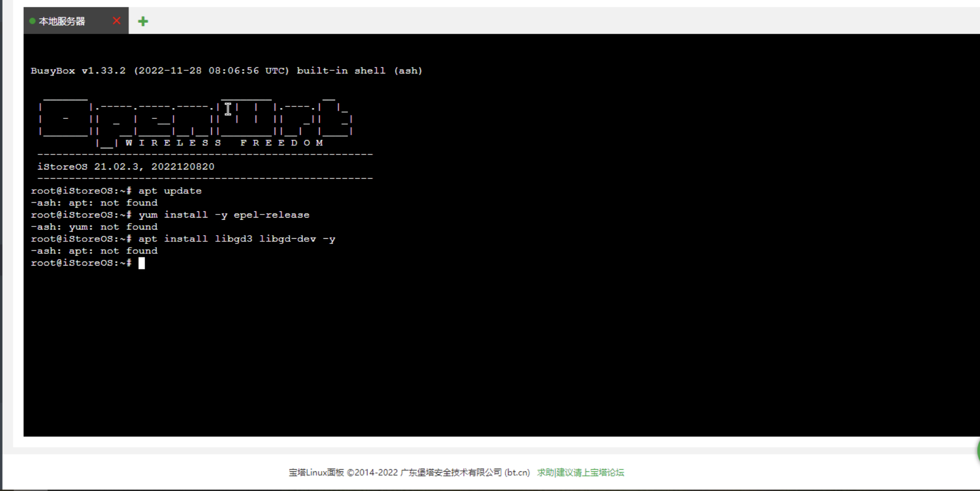Click the BusyBox v1.33.2 version line

pos(226,71)
